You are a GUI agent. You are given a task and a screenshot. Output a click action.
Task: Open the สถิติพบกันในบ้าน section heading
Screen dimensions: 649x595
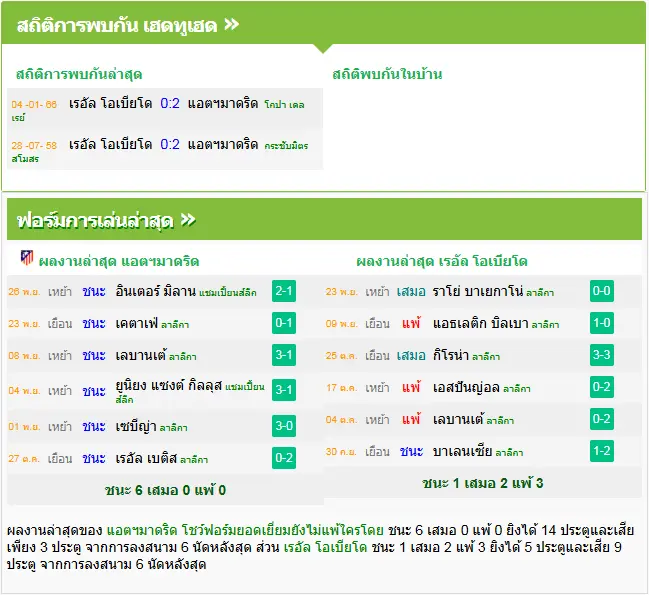(387, 74)
